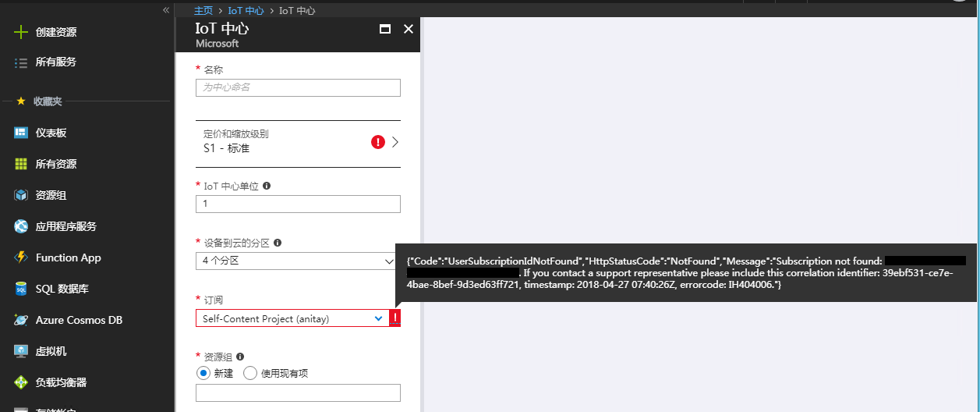Open Virtual machines (虚拟机) icon
Viewport: 980px width, 412px height.
pyautogui.click(x=21, y=351)
